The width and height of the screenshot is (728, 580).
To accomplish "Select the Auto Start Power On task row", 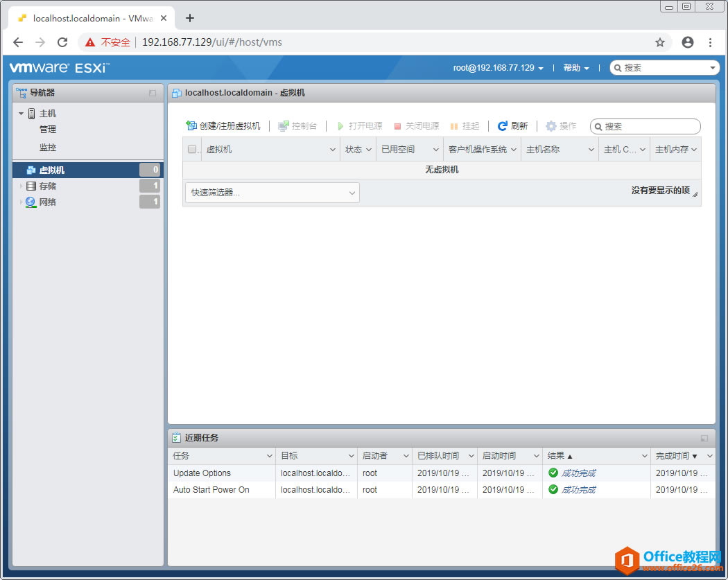I will (441, 489).
